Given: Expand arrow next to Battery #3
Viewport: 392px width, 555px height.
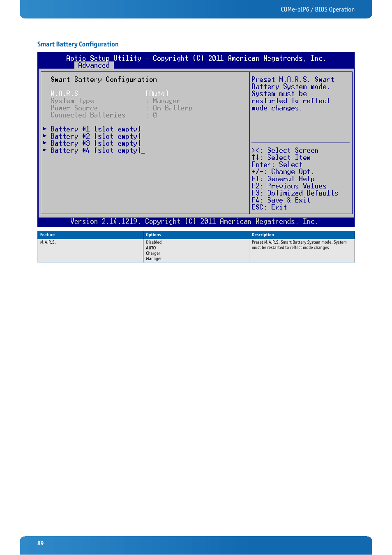Looking at the screenshot, I should pyautogui.click(x=45, y=143).
